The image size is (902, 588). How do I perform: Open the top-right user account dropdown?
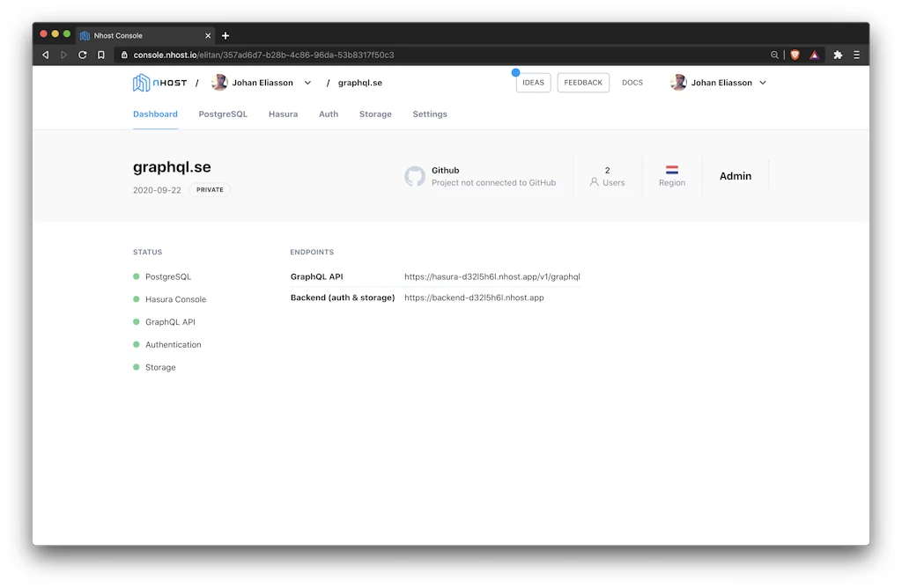point(765,82)
